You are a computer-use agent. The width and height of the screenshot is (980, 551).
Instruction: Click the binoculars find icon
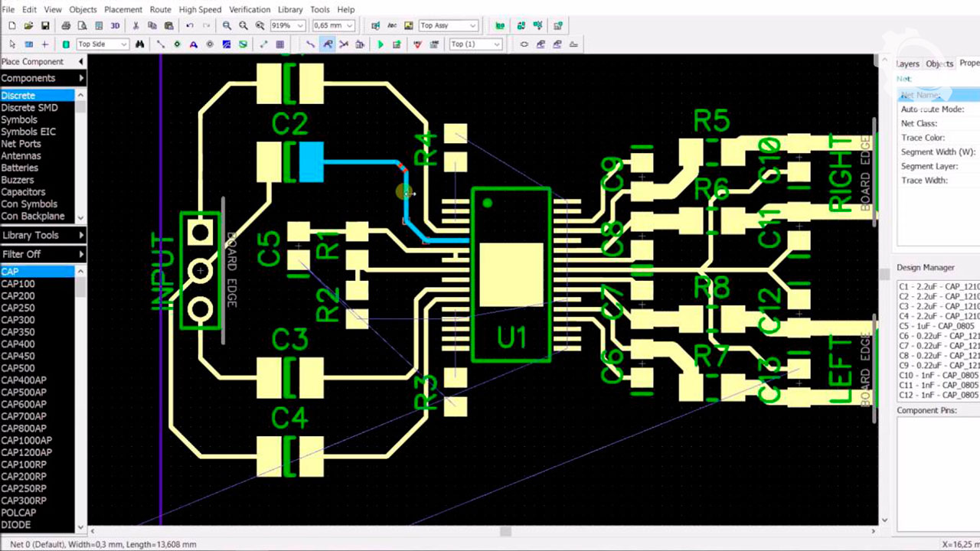point(139,44)
